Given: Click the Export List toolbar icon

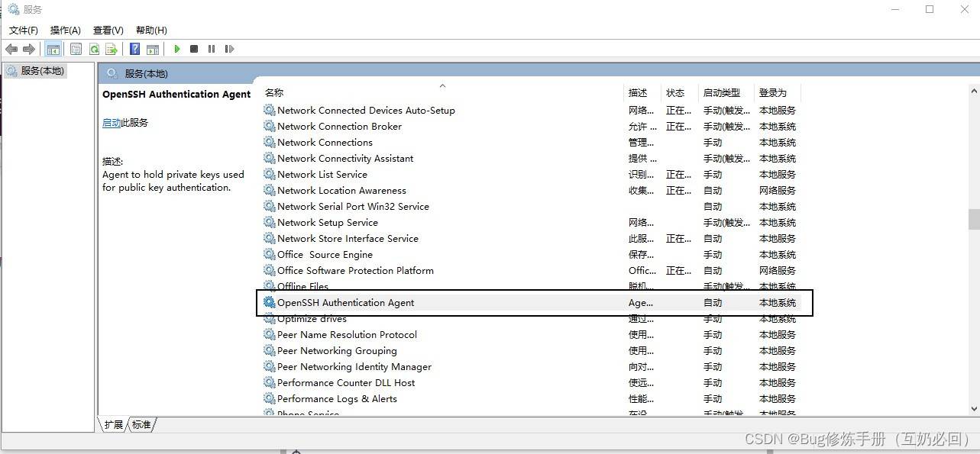Looking at the screenshot, I should click(112, 49).
